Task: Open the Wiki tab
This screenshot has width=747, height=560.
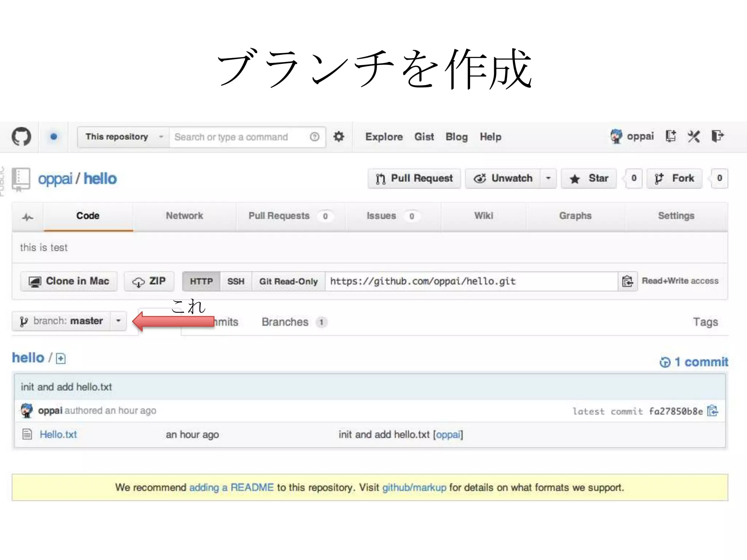Action: [484, 216]
